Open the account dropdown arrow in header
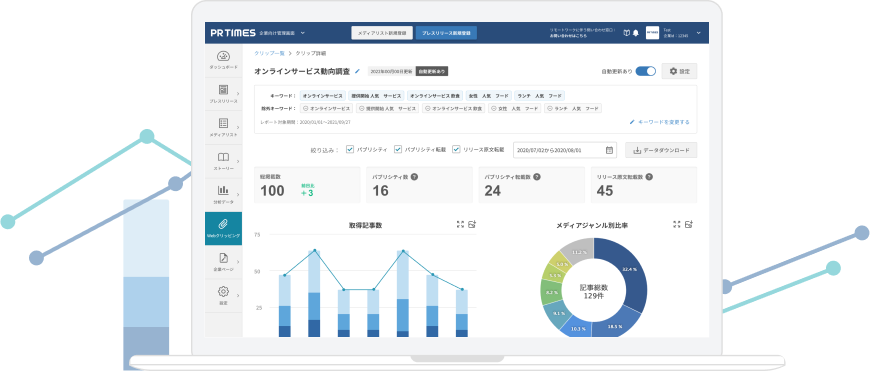The height and width of the screenshot is (371, 870). (x=698, y=33)
